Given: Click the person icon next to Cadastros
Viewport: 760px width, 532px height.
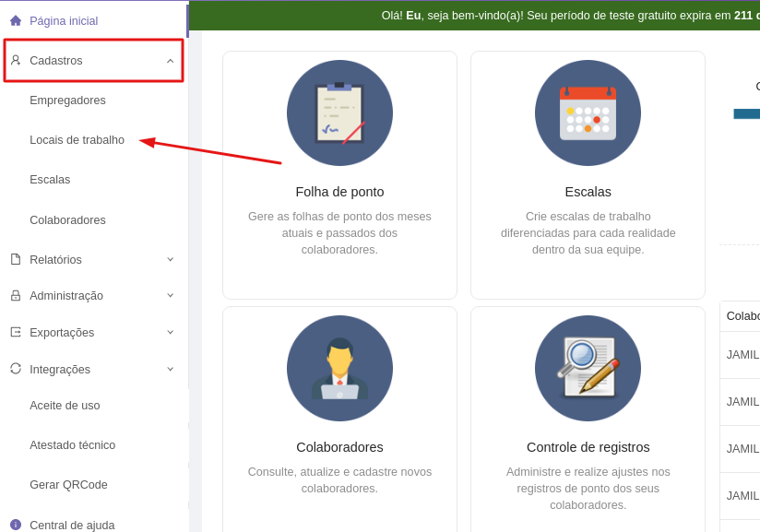Looking at the screenshot, I should pyautogui.click(x=16, y=60).
